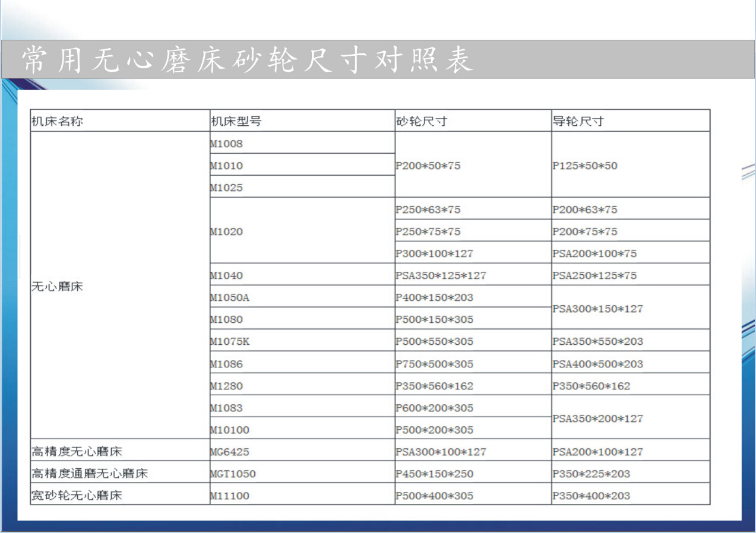Pick guide wheel size P350*400*203
The width and height of the screenshot is (756, 533).
(631, 494)
